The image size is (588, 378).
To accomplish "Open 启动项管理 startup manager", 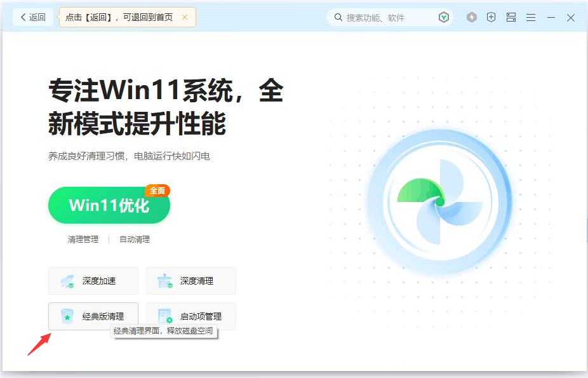I will 191,316.
